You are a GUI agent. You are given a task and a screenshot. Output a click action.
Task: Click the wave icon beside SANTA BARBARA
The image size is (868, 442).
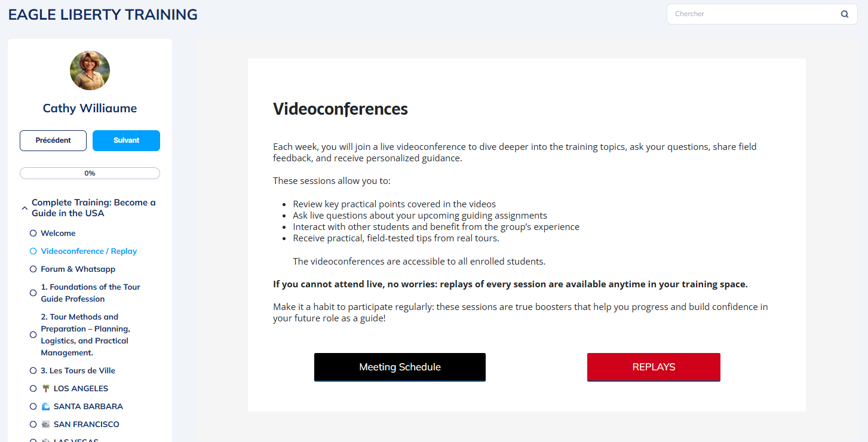pyautogui.click(x=46, y=407)
